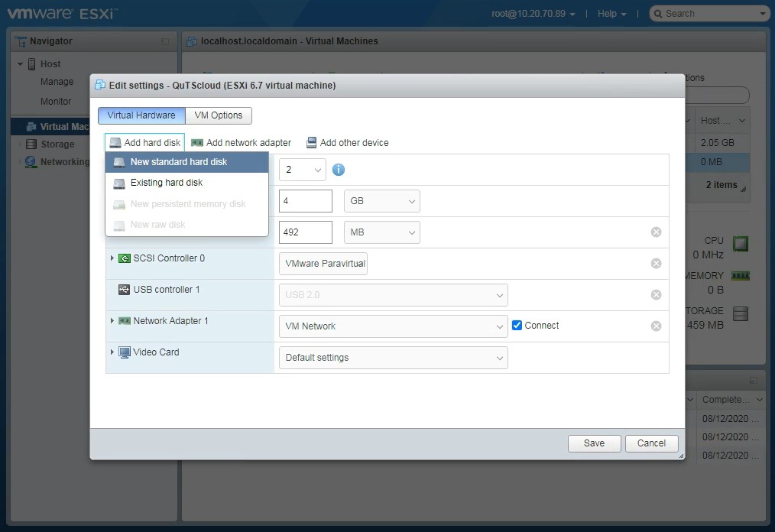
Task: Click the VMware ESXi logo
Action: (x=61, y=13)
